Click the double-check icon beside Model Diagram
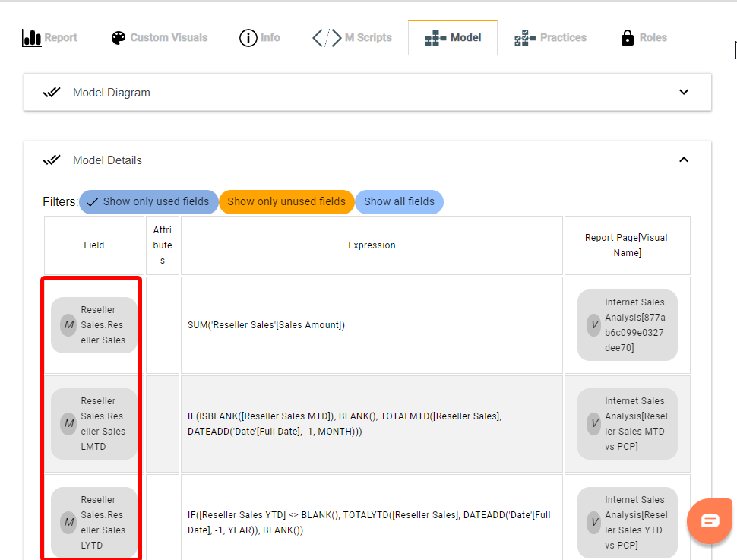Image resolution: width=737 pixels, height=560 pixels. coord(52,92)
